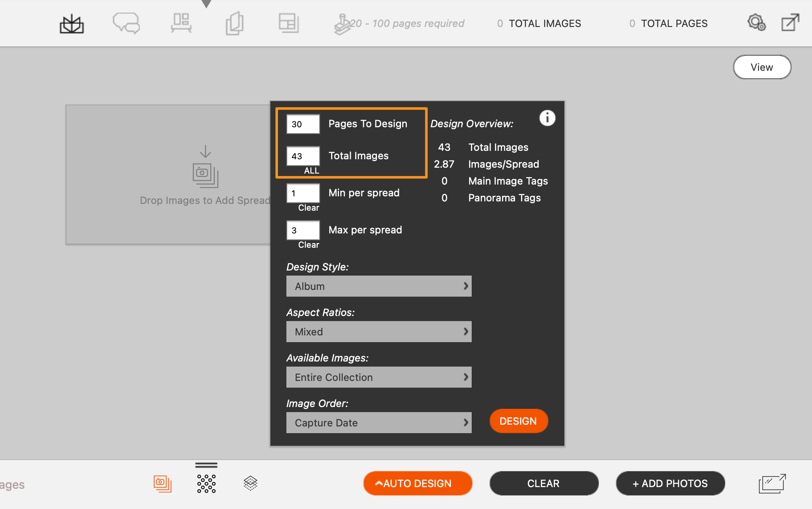Image resolution: width=812 pixels, height=509 pixels.
Task: Open settings gear icon at top right
Action: click(756, 22)
